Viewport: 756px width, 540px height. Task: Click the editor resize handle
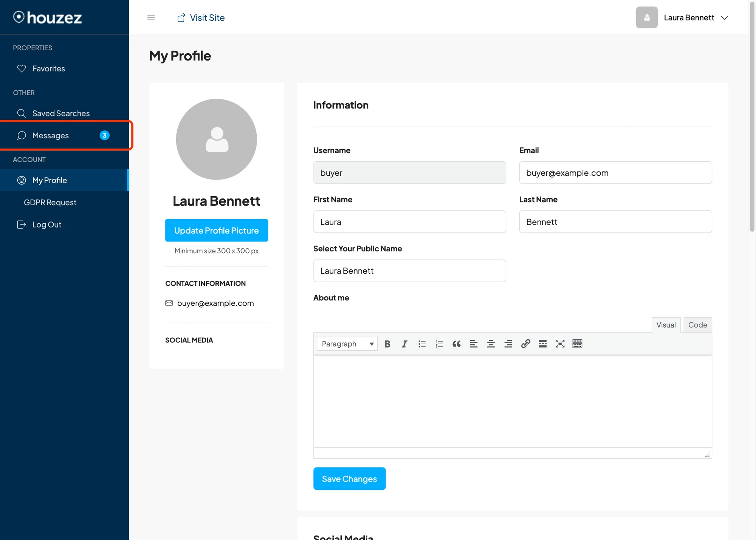point(708,454)
